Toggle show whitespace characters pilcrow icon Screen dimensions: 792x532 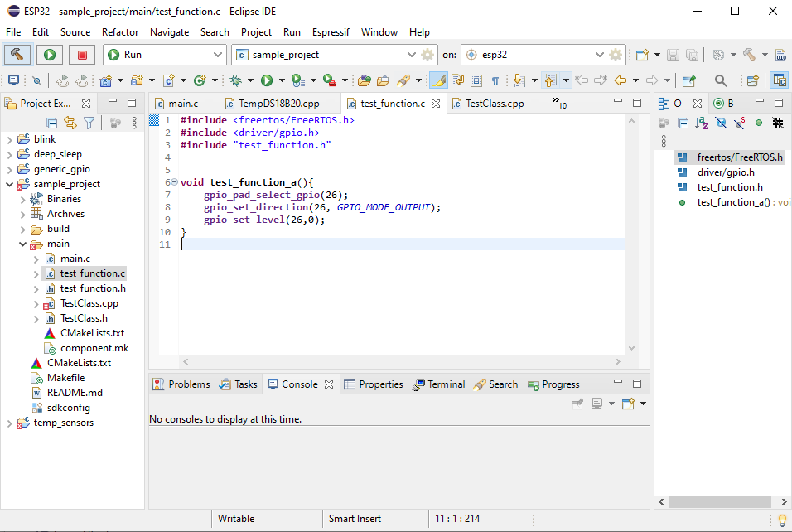click(495, 80)
